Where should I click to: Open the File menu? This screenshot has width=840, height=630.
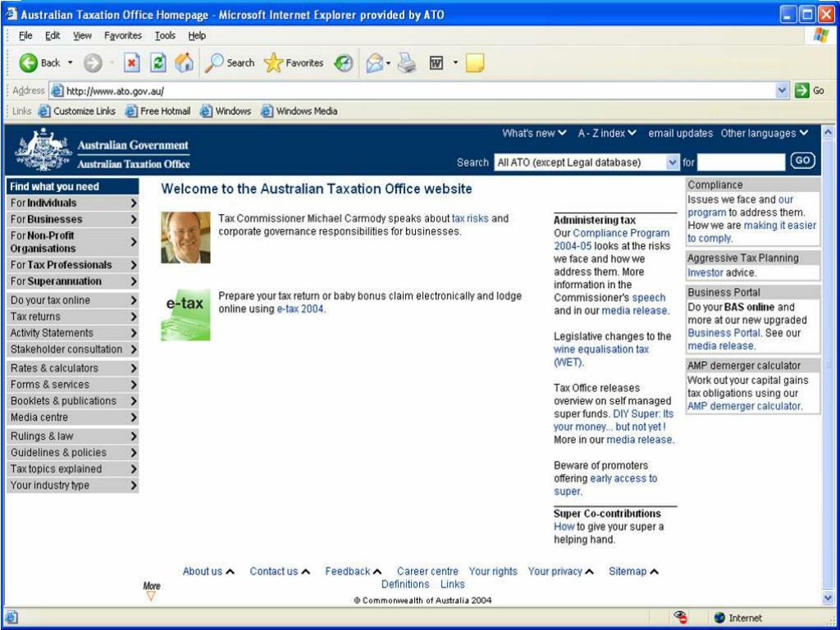pos(25,35)
